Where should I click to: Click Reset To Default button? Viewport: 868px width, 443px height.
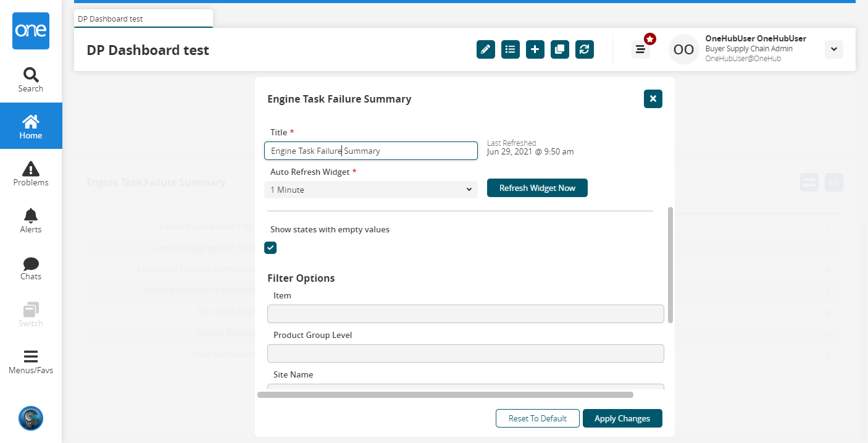tap(538, 418)
